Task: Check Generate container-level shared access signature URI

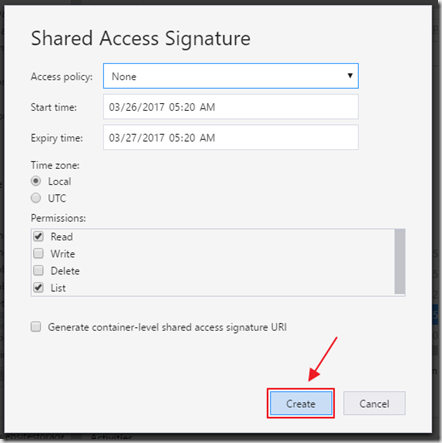Action: pyautogui.click(x=36, y=327)
